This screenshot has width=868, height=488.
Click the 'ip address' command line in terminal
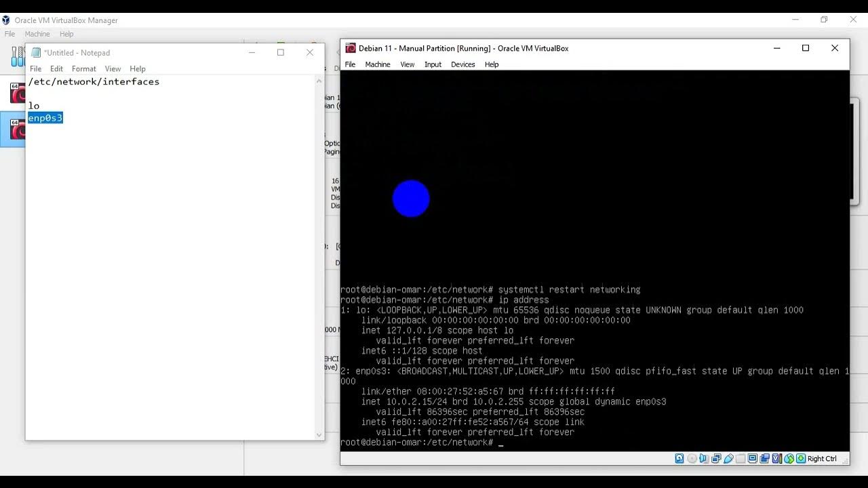445,300
